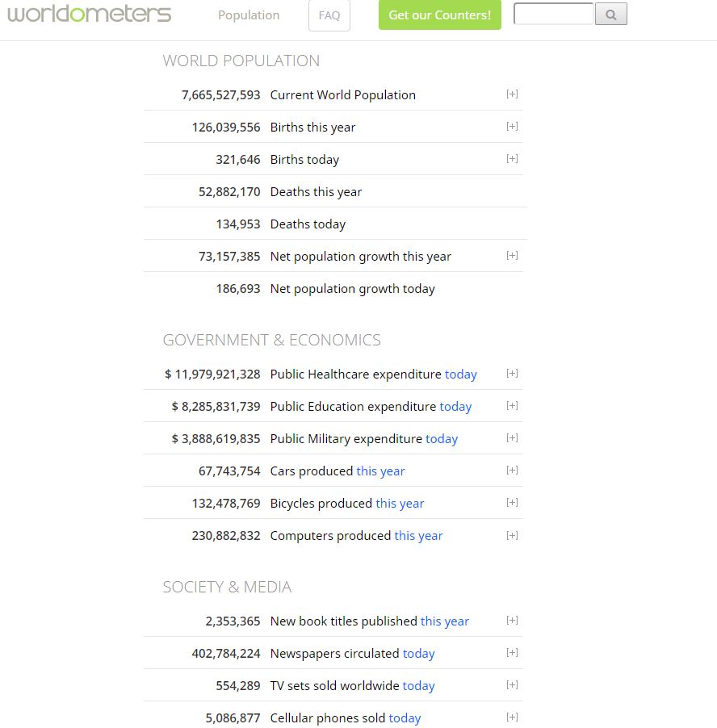The width and height of the screenshot is (717, 728).
Task: Expand the Cellular phones sold row
Action: [512, 718]
